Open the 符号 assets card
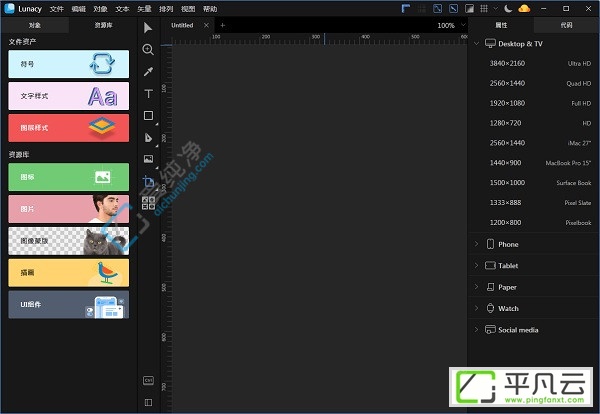 click(x=68, y=64)
